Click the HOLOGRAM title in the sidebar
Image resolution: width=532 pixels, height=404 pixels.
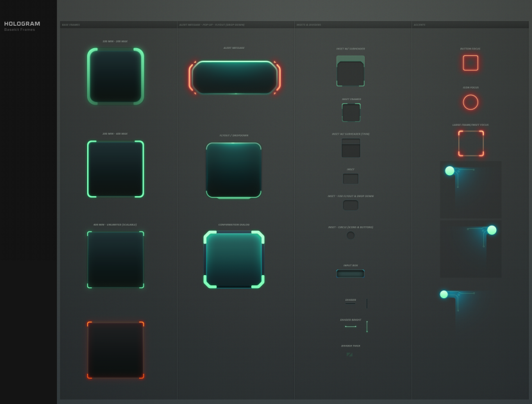(x=22, y=24)
